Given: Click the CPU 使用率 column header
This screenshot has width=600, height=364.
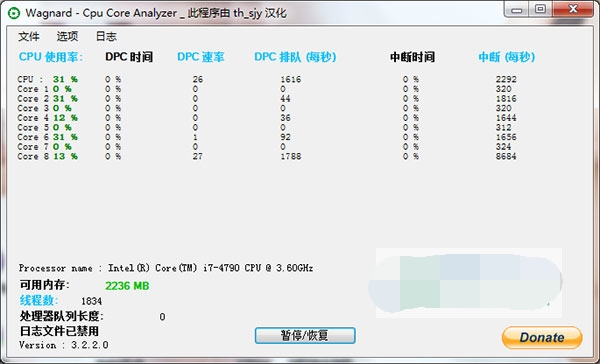Looking at the screenshot, I should [51, 57].
